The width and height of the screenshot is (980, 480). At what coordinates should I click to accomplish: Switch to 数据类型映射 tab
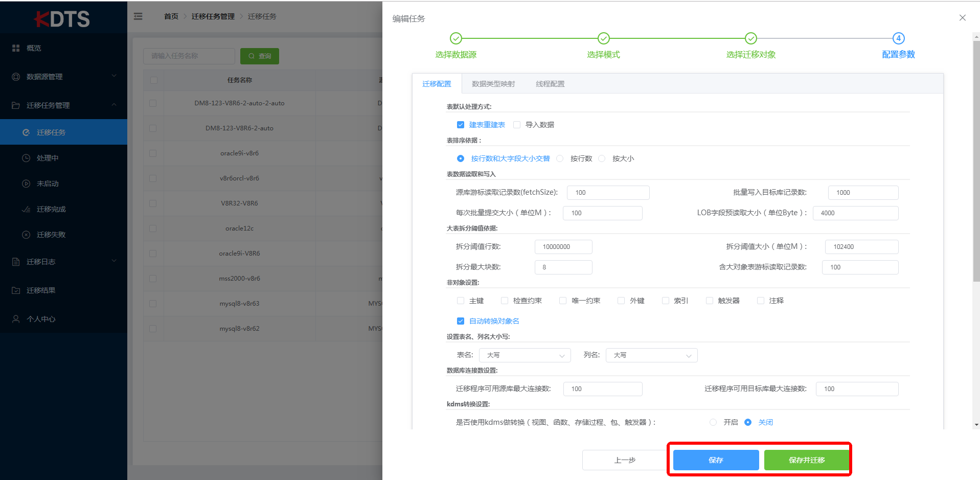[x=493, y=84]
